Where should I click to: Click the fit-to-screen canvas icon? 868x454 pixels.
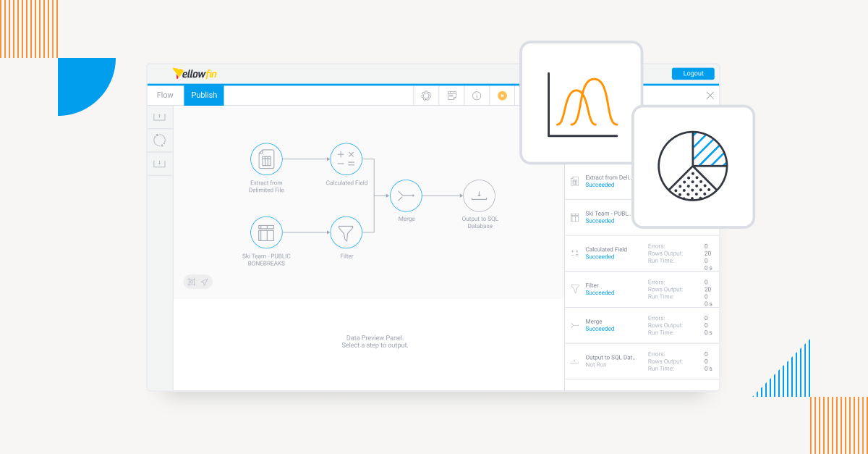pyautogui.click(x=191, y=282)
